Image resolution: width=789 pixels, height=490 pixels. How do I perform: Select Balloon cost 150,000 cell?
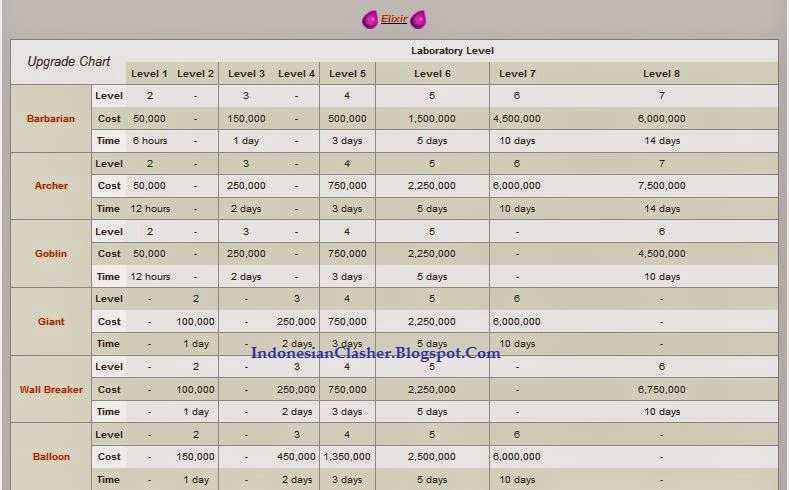tap(195, 457)
